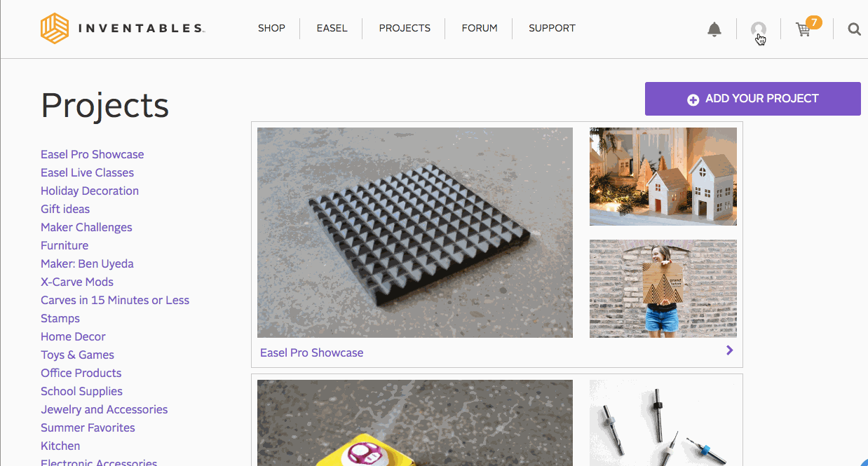Click the Easel Pro Showcase caption link
The image size is (868, 466).
[x=311, y=352]
